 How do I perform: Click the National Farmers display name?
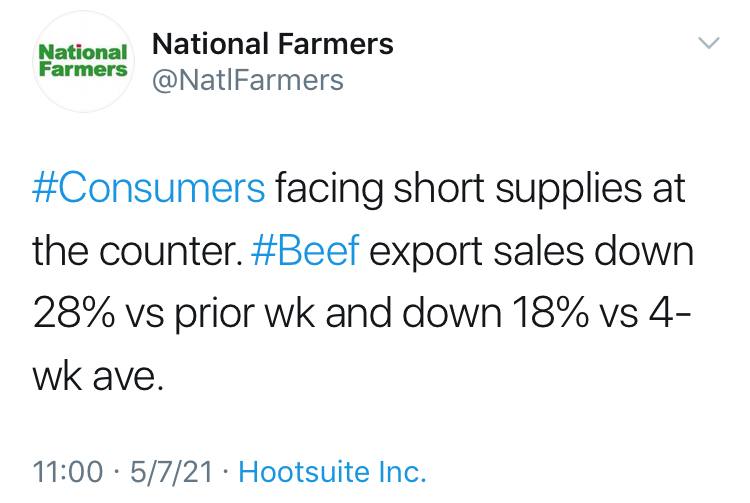271,43
